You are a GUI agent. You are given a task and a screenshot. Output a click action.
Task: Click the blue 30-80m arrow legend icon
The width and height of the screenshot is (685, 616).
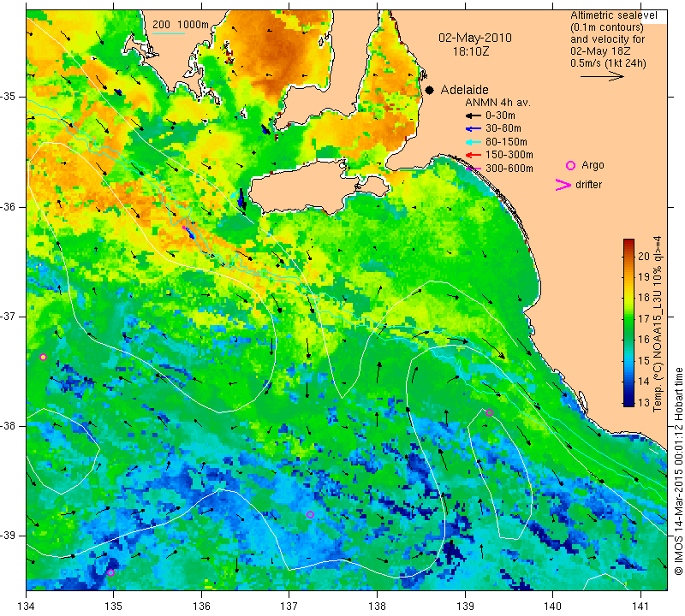click(474, 129)
